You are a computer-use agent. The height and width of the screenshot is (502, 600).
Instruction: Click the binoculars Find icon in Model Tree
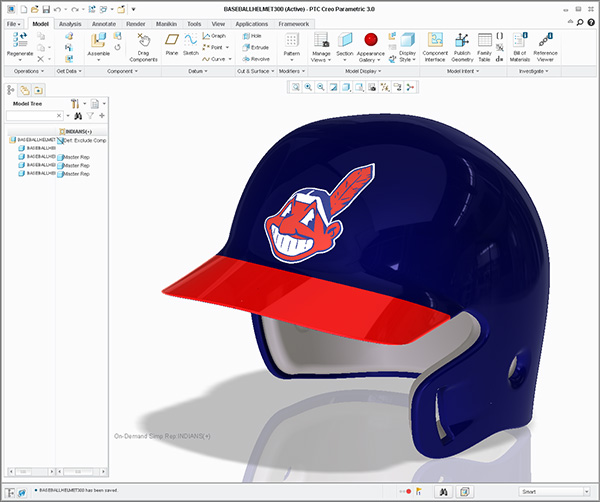click(78, 116)
